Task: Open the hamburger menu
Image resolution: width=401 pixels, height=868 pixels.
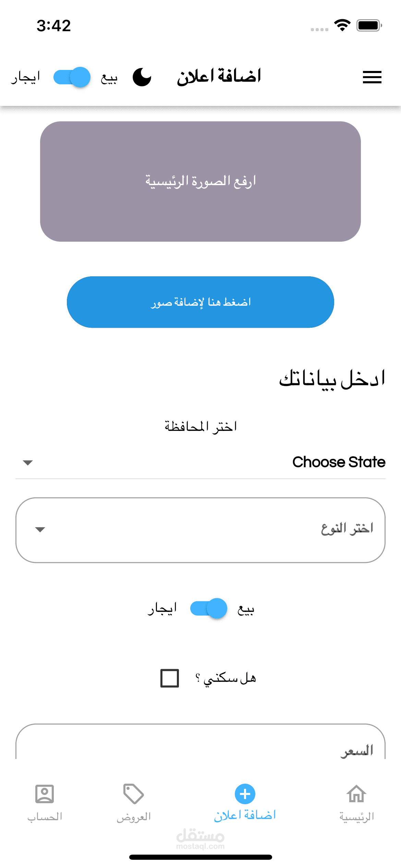Action: (372, 77)
